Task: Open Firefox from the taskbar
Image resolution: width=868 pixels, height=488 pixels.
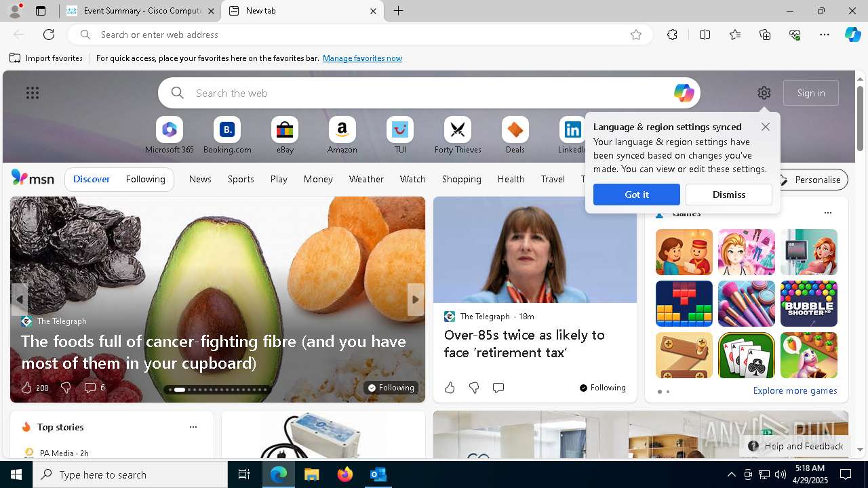Action: pos(345,474)
